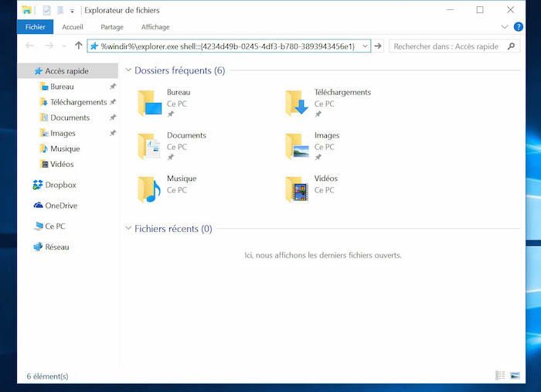Open the Fichier menu
Screen dimensions: 541x392
[35, 27]
